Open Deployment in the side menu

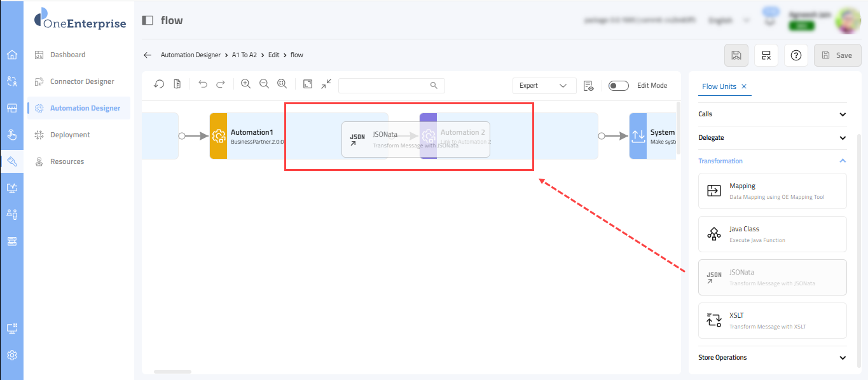pos(70,135)
